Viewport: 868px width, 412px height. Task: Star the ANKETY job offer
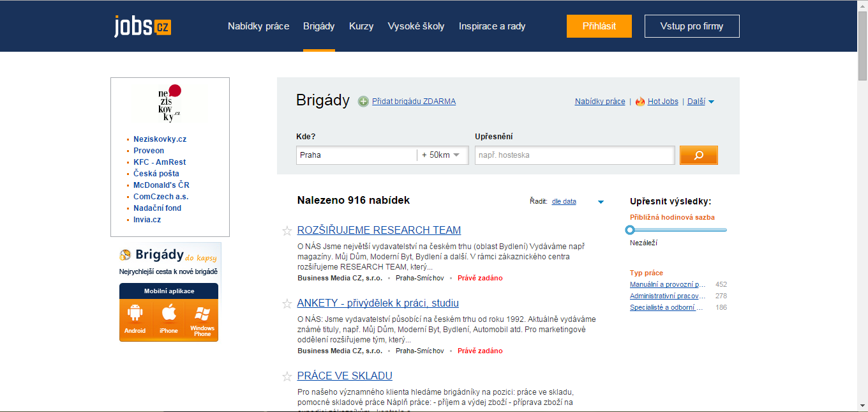click(287, 303)
